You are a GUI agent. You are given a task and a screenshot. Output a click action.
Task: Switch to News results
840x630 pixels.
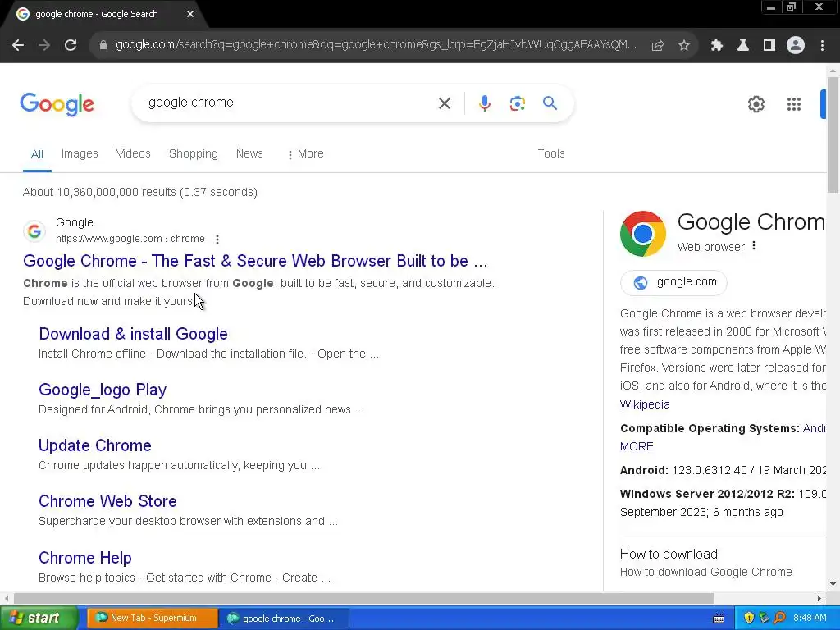(249, 153)
